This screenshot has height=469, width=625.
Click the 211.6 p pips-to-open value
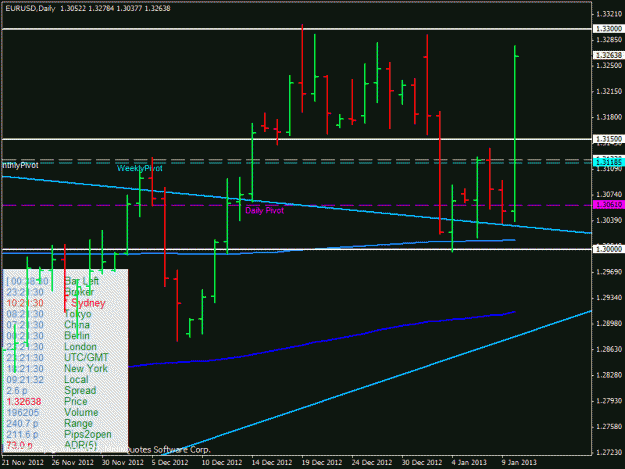click(x=22, y=434)
